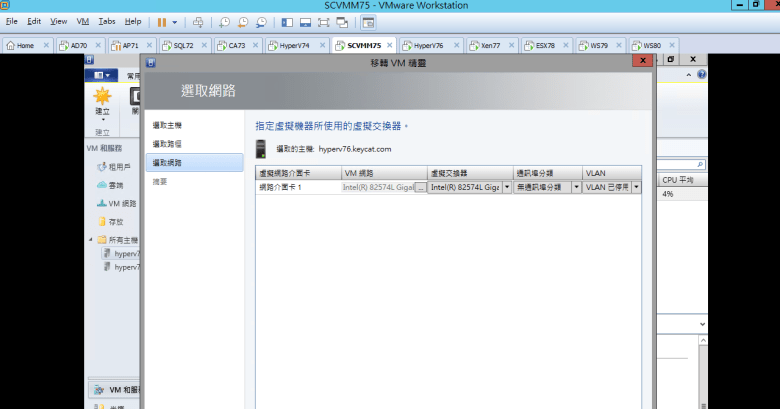Image resolution: width=780 pixels, height=409 pixels.
Task: Switch to the SQL72 tab
Action: (x=183, y=45)
